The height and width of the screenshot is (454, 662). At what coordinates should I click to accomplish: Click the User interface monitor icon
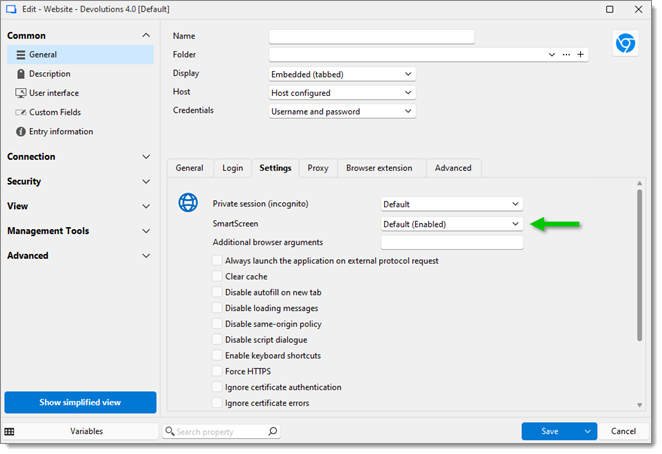click(21, 93)
